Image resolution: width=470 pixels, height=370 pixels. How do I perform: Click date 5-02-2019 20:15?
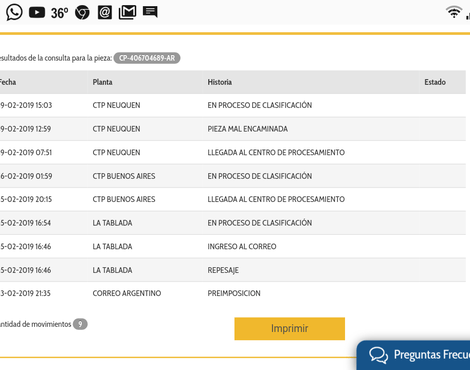26,199
